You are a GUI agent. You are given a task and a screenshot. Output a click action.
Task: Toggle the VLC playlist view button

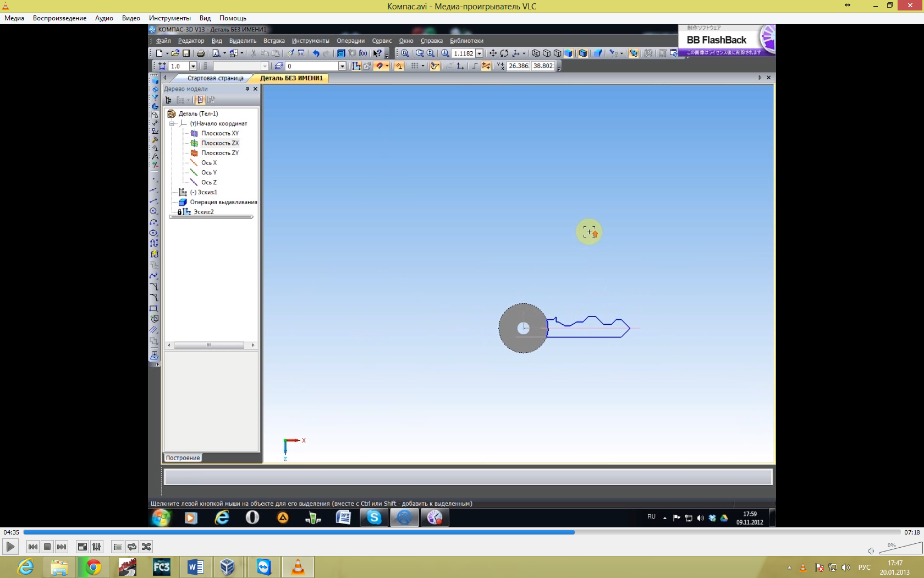(x=117, y=547)
